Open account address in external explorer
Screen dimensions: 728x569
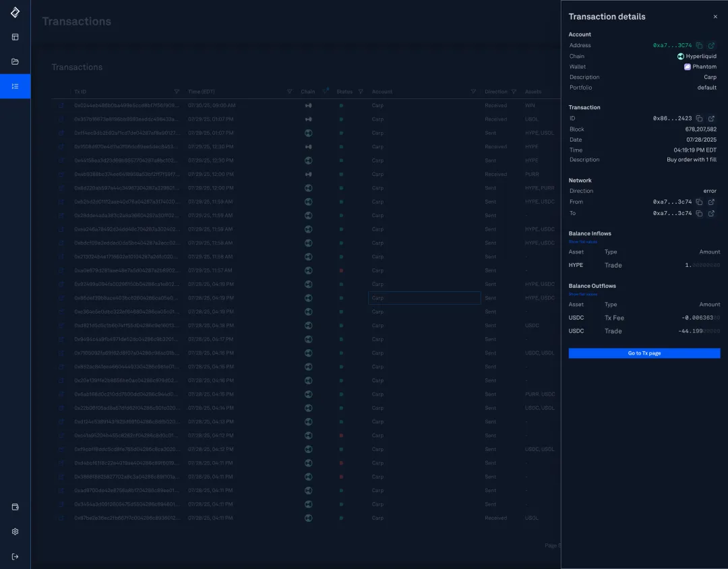point(711,45)
